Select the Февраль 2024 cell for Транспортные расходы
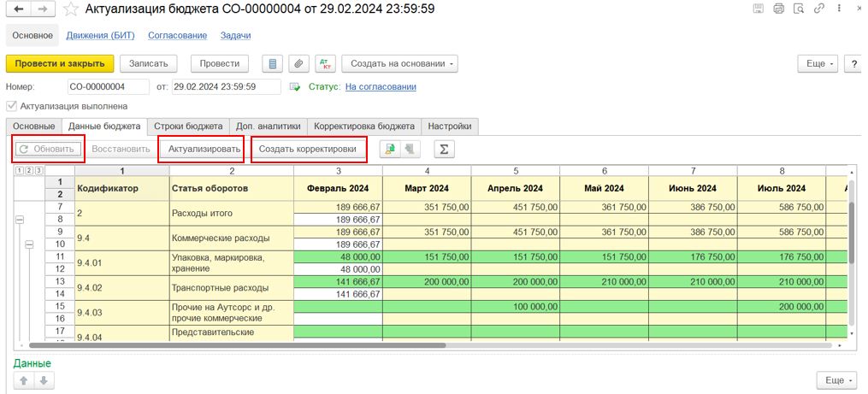868x394 pixels. (338, 281)
